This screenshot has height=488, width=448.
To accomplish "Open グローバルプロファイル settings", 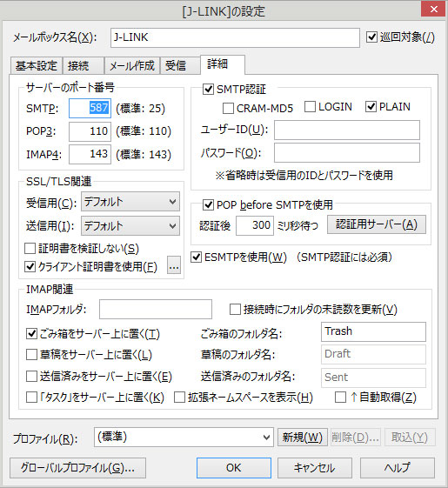I will pos(77,468).
